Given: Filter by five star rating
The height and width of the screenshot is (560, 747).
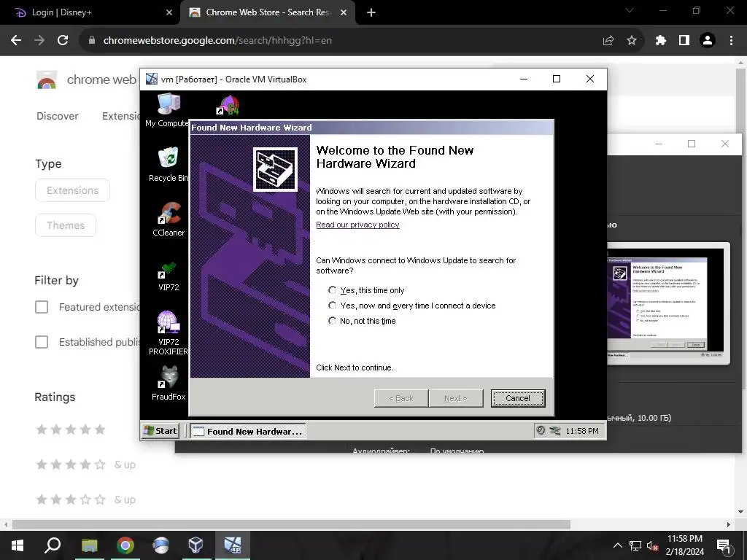Looking at the screenshot, I should tap(71, 429).
